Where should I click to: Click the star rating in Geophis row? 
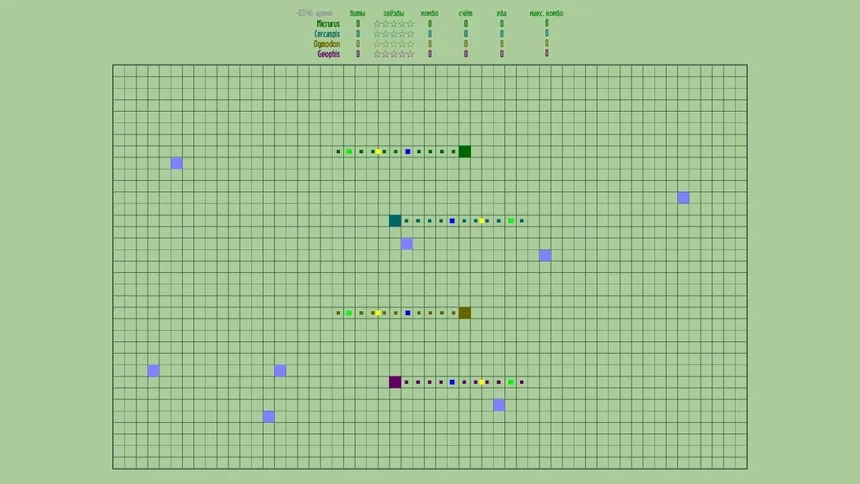393,54
